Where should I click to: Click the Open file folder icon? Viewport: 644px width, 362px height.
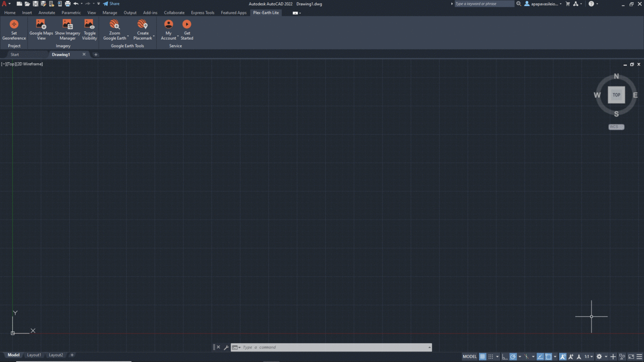click(27, 4)
